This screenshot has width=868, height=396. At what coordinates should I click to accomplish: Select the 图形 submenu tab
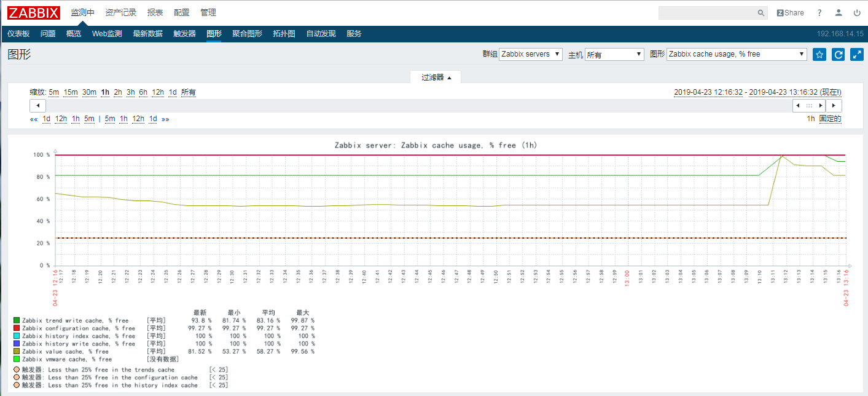click(214, 34)
